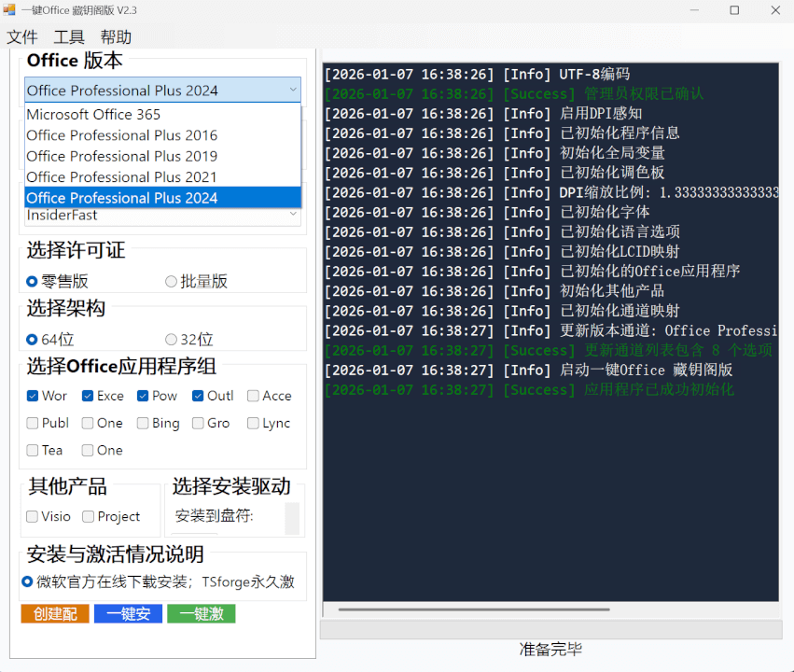Check the Project product checkbox

click(x=90, y=516)
